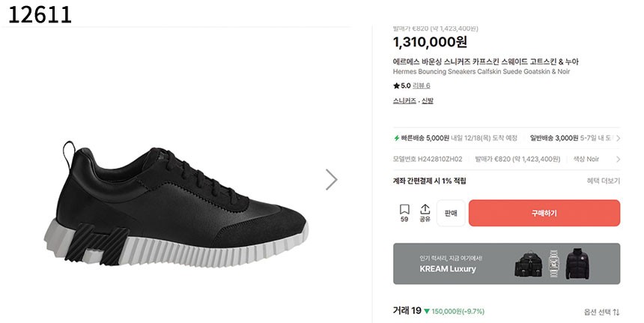Click 혜택 더보기 to see more benefits
Image resolution: width=644 pixels, height=323 pixels.
pos(603,181)
